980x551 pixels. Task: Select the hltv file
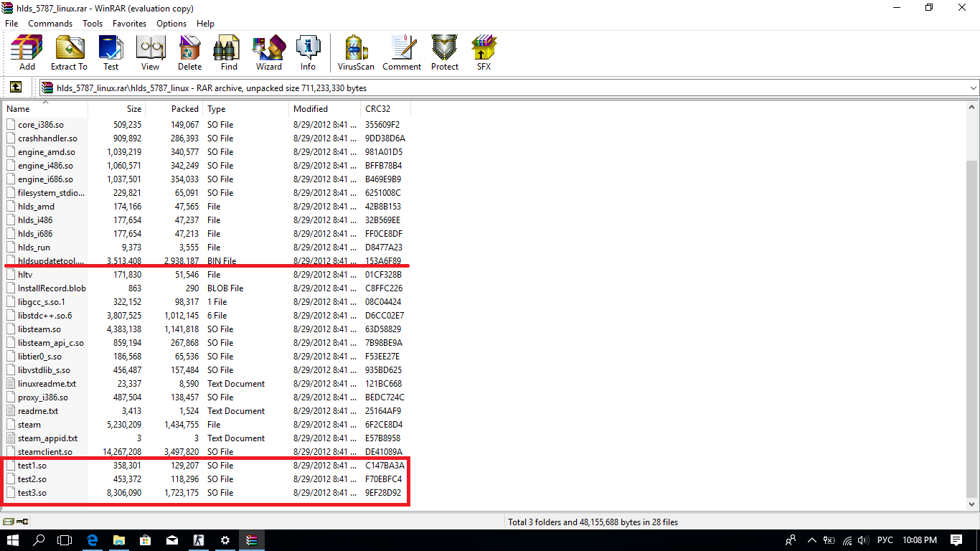pos(25,275)
